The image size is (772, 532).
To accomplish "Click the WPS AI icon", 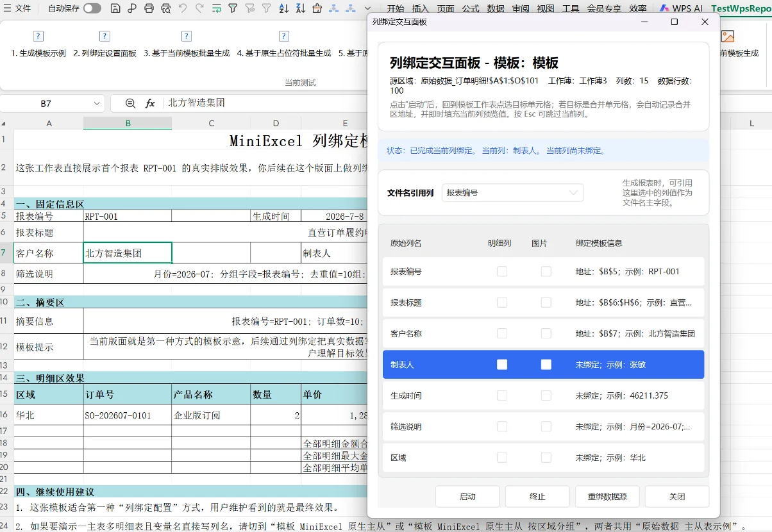I will pyautogui.click(x=663, y=8).
